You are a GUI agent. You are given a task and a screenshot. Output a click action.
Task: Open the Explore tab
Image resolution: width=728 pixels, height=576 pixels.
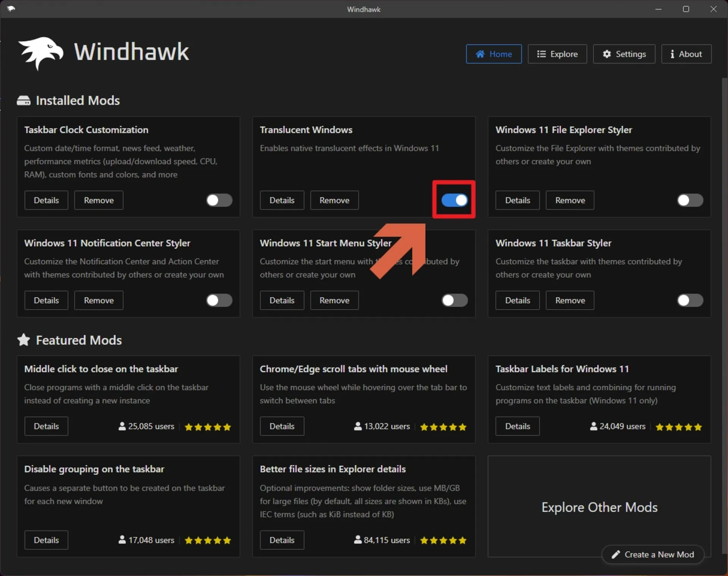click(x=557, y=54)
